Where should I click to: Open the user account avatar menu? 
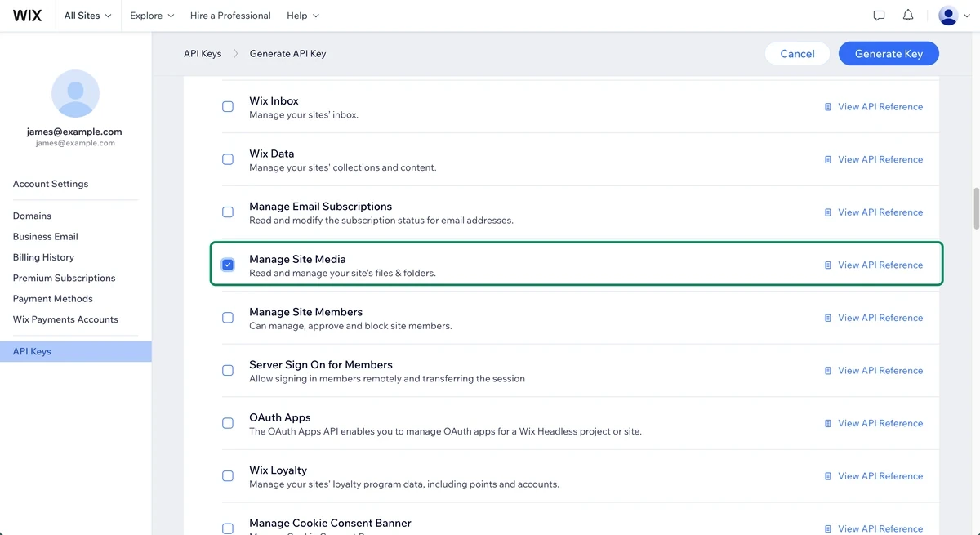(953, 16)
